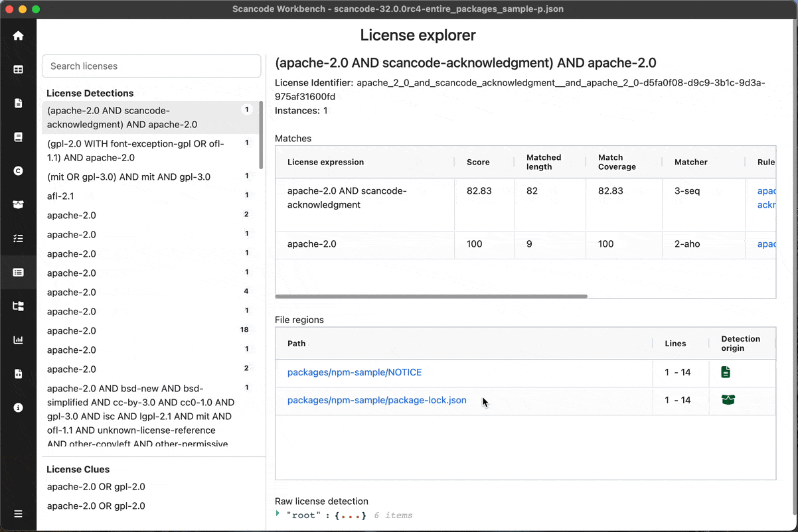The width and height of the screenshot is (798, 532).
Task: Click the license list vertical scrollbar
Action: pyautogui.click(x=261, y=135)
